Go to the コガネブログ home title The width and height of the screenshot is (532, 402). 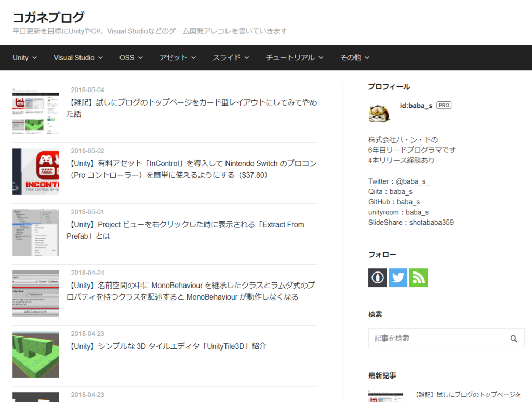pyautogui.click(x=48, y=17)
